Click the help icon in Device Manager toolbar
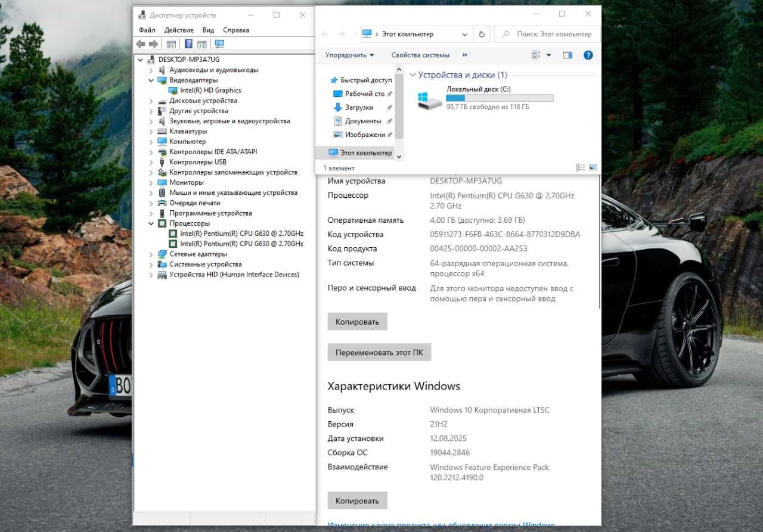 coord(188,44)
